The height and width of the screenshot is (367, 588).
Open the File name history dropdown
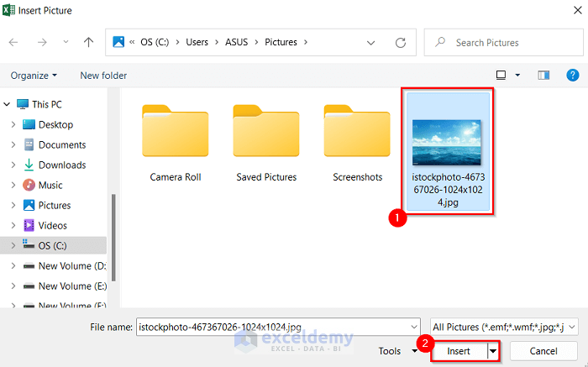pos(414,328)
